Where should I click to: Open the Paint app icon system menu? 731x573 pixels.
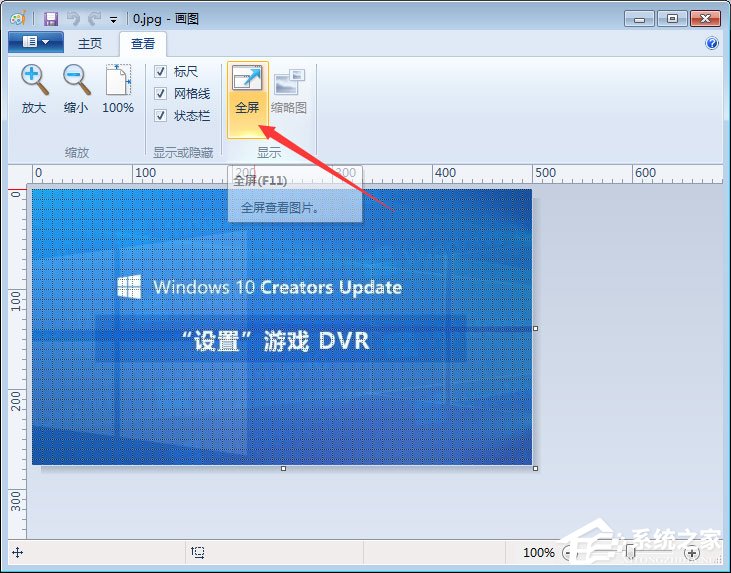pos(17,18)
